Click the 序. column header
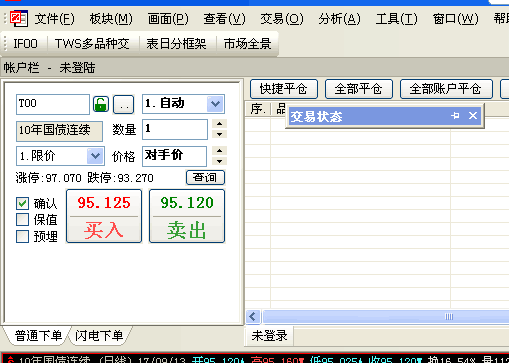Image resolution: width=509 pixels, height=363 pixels. click(x=258, y=109)
